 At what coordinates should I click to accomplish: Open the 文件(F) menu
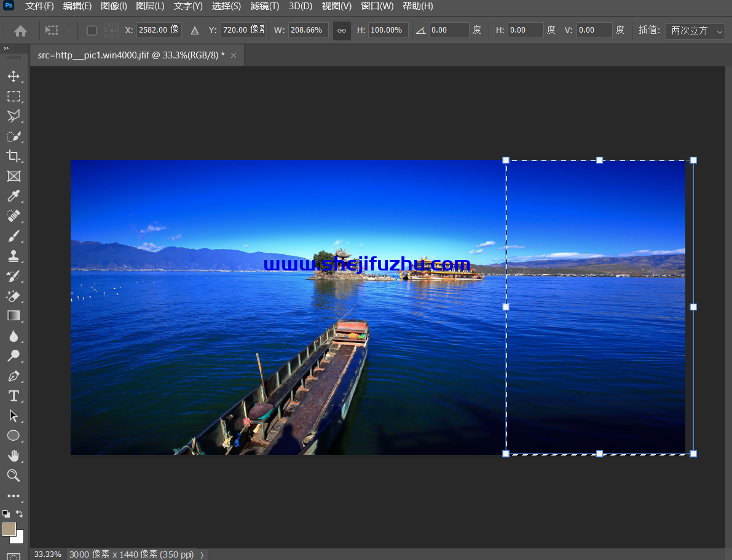point(40,6)
